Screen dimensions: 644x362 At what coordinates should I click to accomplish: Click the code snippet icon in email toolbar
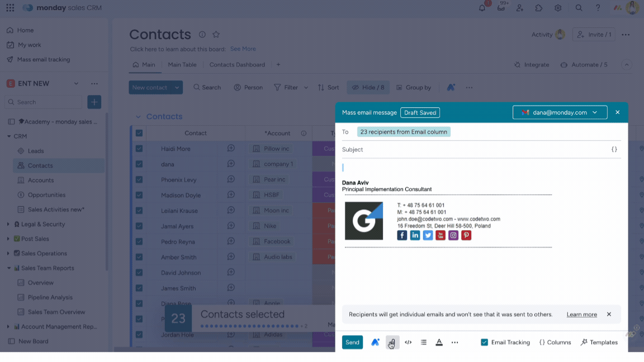click(x=408, y=342)
